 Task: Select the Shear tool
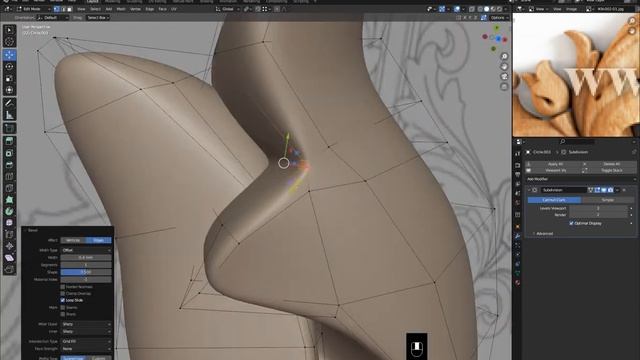(x=9, y=258)
